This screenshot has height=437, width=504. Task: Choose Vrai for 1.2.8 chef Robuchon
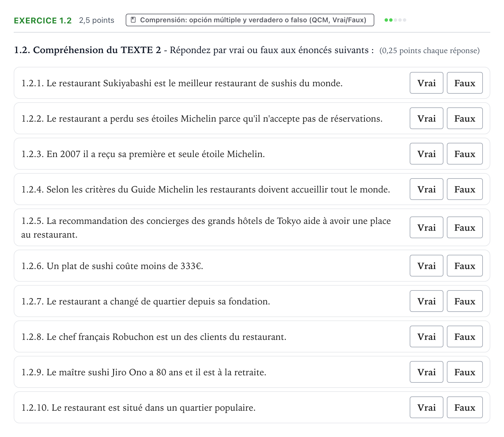pos(426,336)
